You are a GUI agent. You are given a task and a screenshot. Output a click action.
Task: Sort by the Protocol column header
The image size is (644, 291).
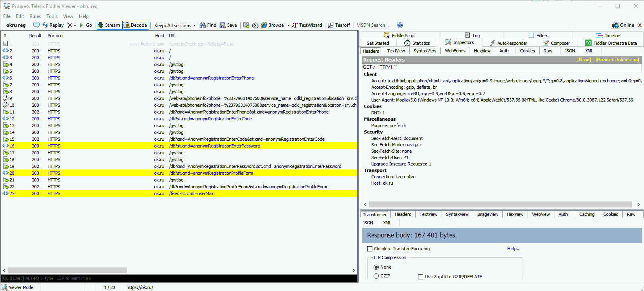pos(55,36)
